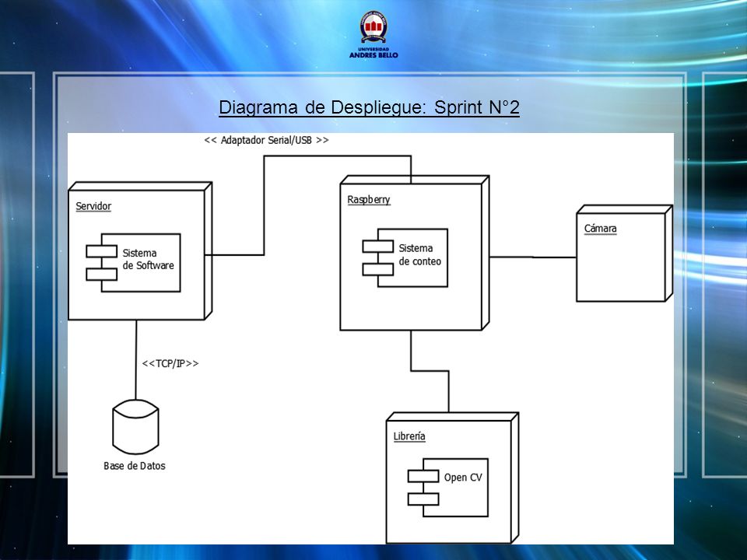
Task: Select the Servidor node label
Action: point(93,206)
